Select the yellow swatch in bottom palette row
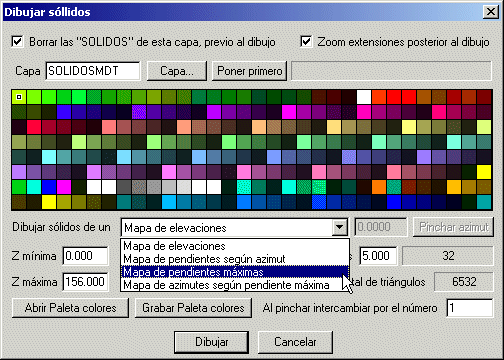This screenshot has width=504, height=360. pos(49,202)
